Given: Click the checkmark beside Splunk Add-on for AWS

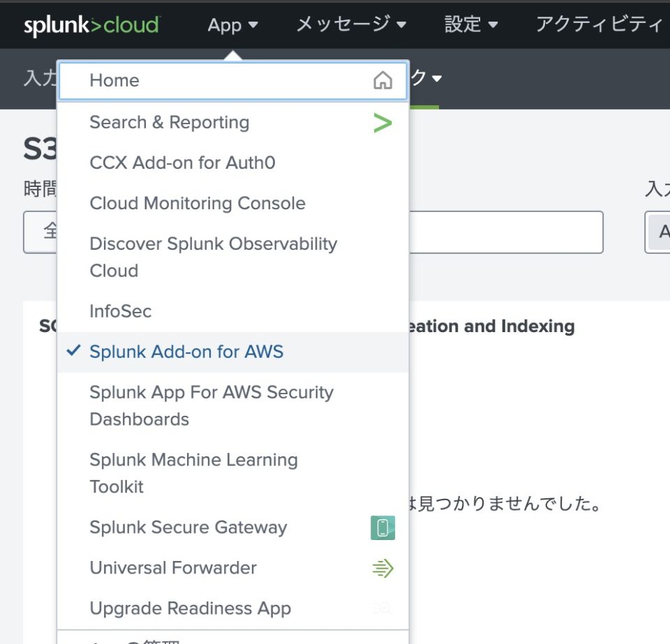Looking at the screenshot, I should tap(73, 352).
